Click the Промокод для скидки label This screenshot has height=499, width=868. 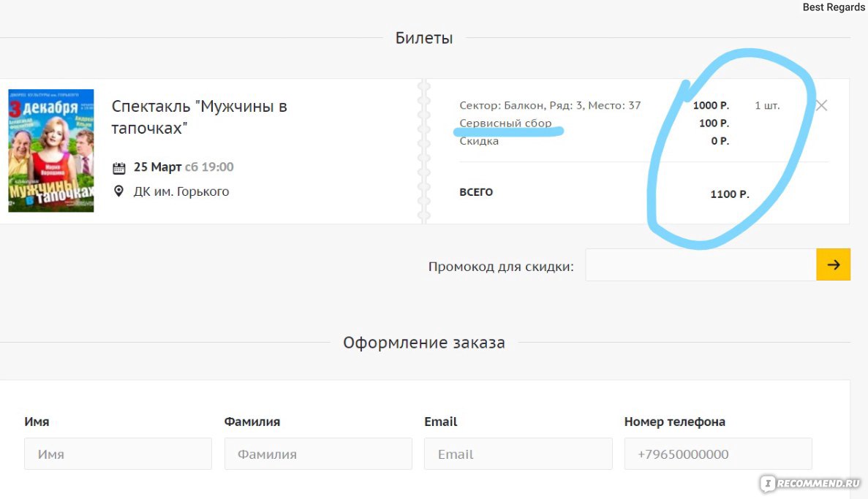click(501, 267)
